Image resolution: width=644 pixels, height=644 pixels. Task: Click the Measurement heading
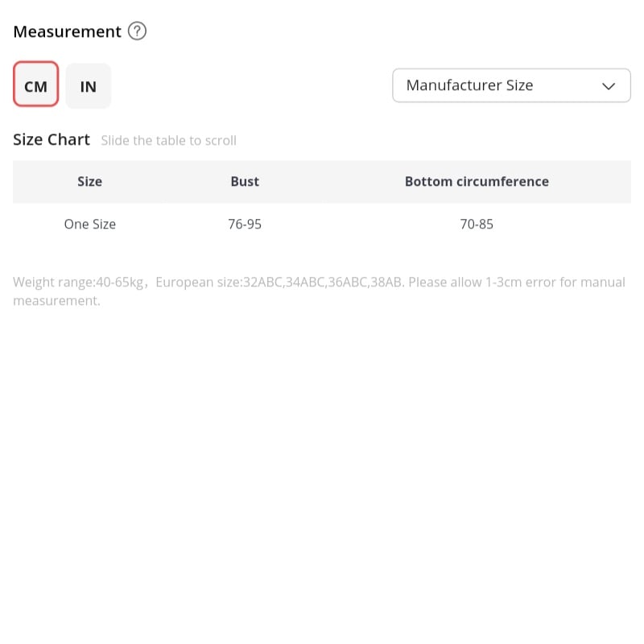click(67, 31)
